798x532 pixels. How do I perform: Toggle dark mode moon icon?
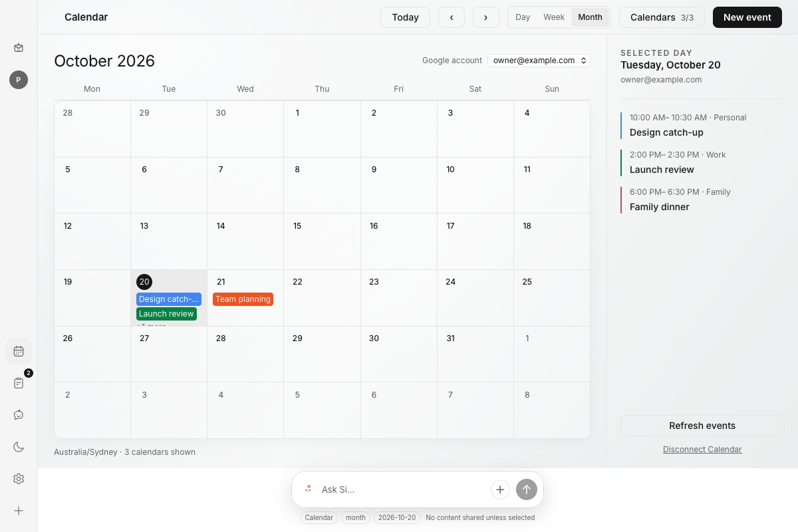tap(19, 447)
